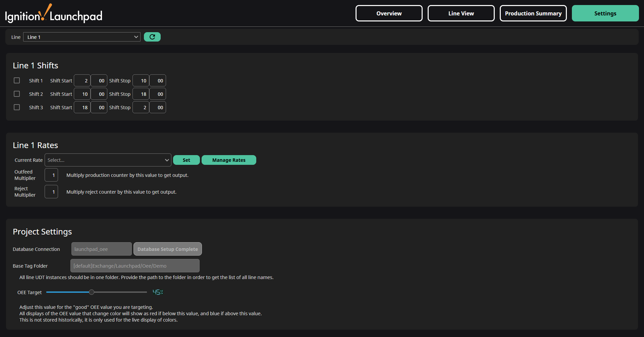The height and width of the screenshot is (337, 644).
Task: Click the Reject Multiplier input field
Action: [51, 192]
